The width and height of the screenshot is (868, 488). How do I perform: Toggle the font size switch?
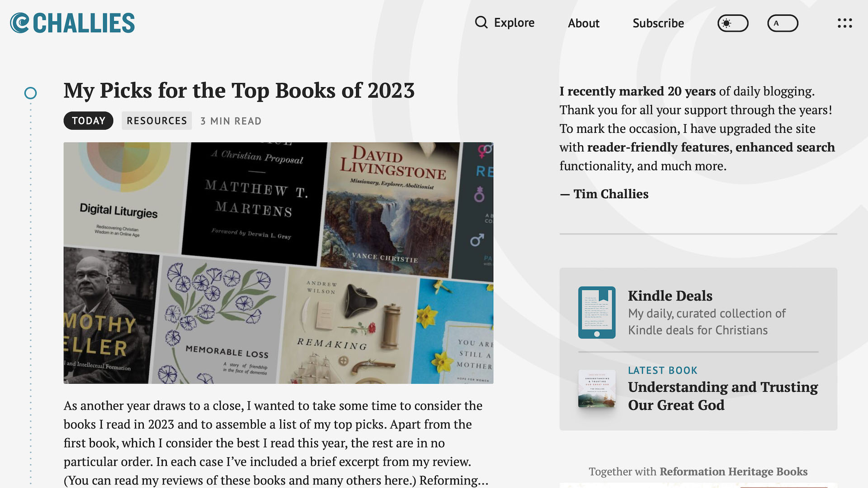click(x=783, y=23)
